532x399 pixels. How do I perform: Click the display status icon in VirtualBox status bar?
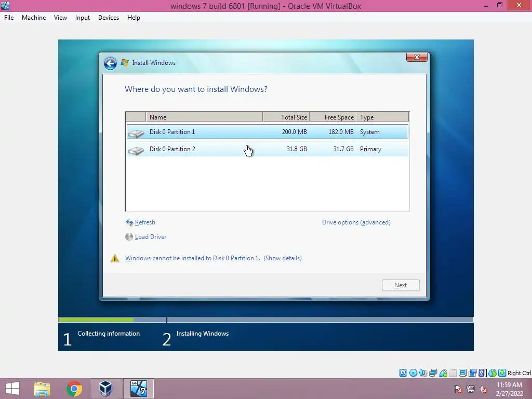point(462,373)
